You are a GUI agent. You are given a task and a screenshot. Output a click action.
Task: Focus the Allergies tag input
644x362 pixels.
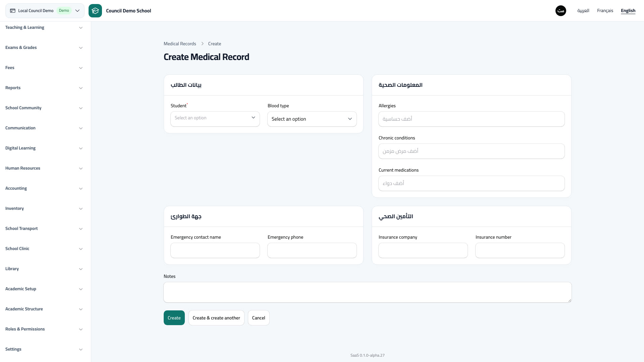coord(472,119)
